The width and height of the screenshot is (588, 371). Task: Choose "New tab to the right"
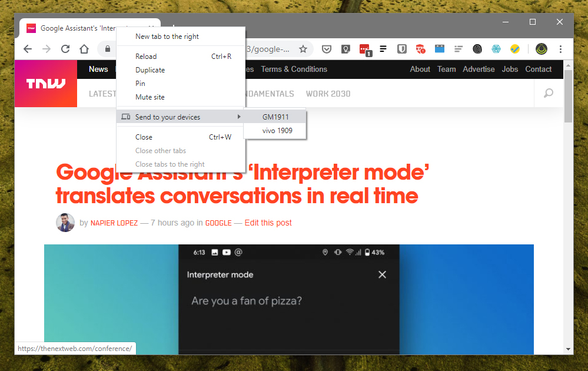[x=181, y=37]
